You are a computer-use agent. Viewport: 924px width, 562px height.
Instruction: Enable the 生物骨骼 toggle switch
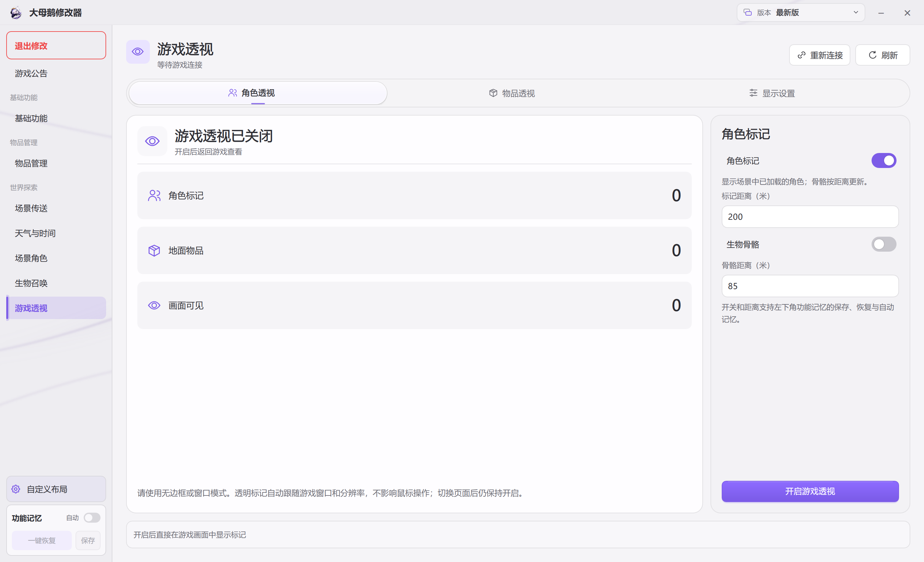[x=883, y=244]
